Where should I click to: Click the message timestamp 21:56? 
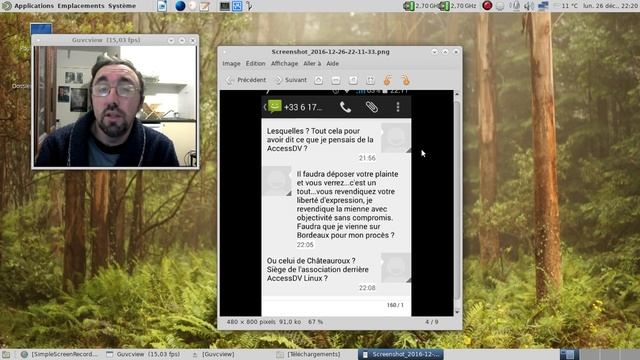(x=367, y=158)
